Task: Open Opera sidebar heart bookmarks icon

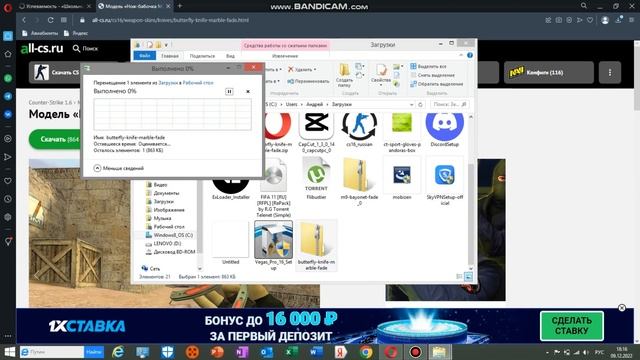Action: click(8, 181)
